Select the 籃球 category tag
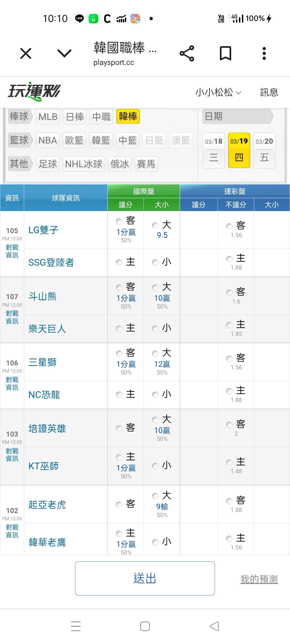The height and width of the screenshot is (644, 290). click(20, 140)
